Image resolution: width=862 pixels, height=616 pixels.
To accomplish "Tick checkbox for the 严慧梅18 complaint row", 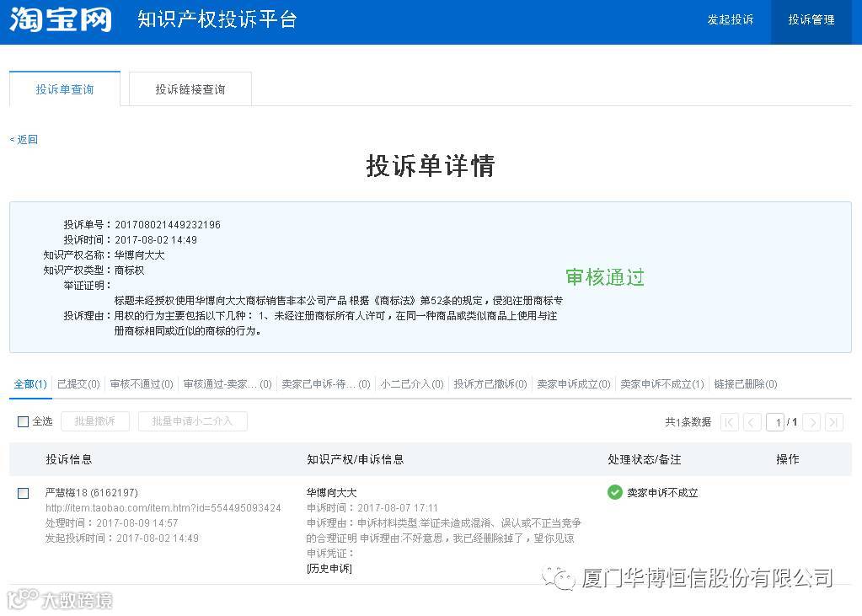I will click(23, 493).
